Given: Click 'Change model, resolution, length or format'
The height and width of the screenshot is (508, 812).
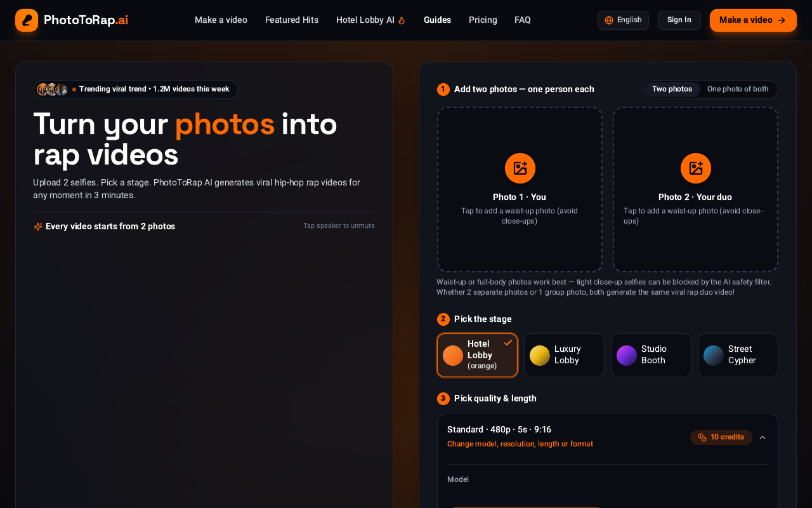Looking at the screenshot, I should 520,444.
